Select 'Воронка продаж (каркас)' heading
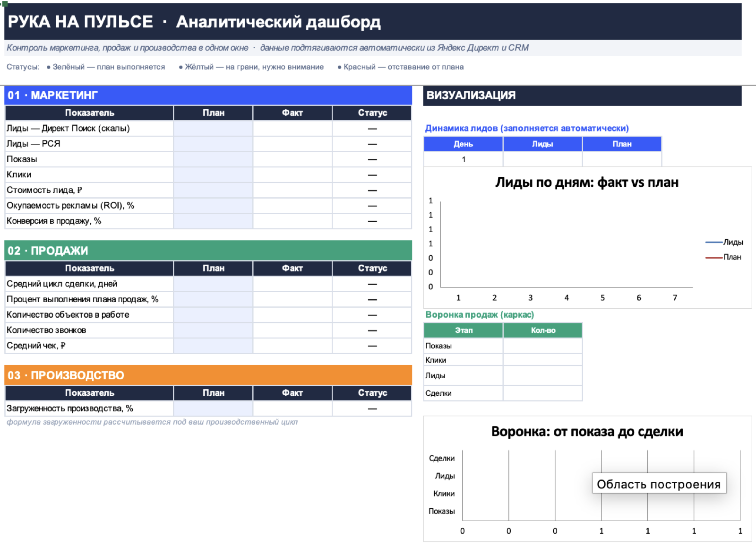Image resolution: width=756 pixels, height=548 pixels. [x=480, y=315]
